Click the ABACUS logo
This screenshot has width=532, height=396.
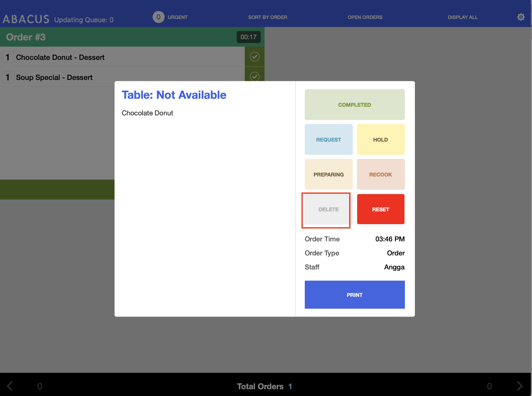pyautogui.click(x=26, y=19)
